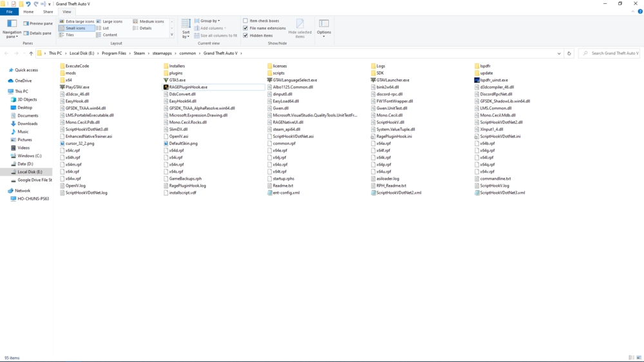Image resolution: width=644 pixels, height=362 pixels.
Task: Select the GTA5.exe file icon
Action: tap(166, 80)
